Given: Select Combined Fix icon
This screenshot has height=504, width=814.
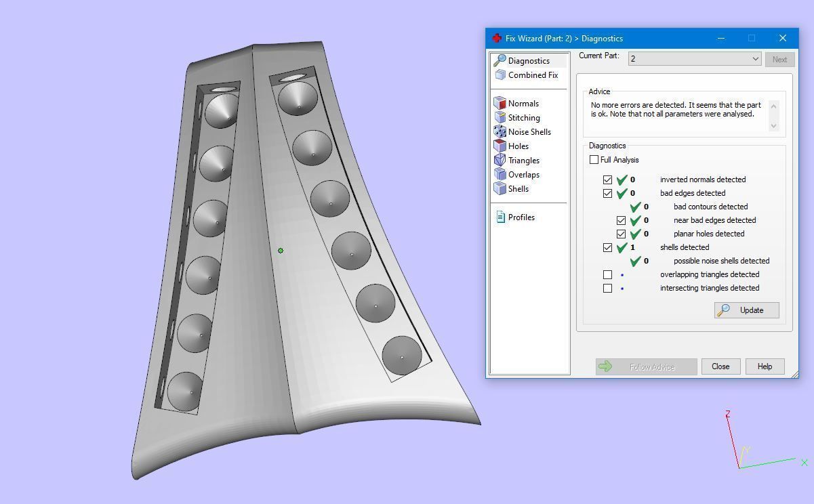Looking at the screenshot, I should [x=500, y=75].
